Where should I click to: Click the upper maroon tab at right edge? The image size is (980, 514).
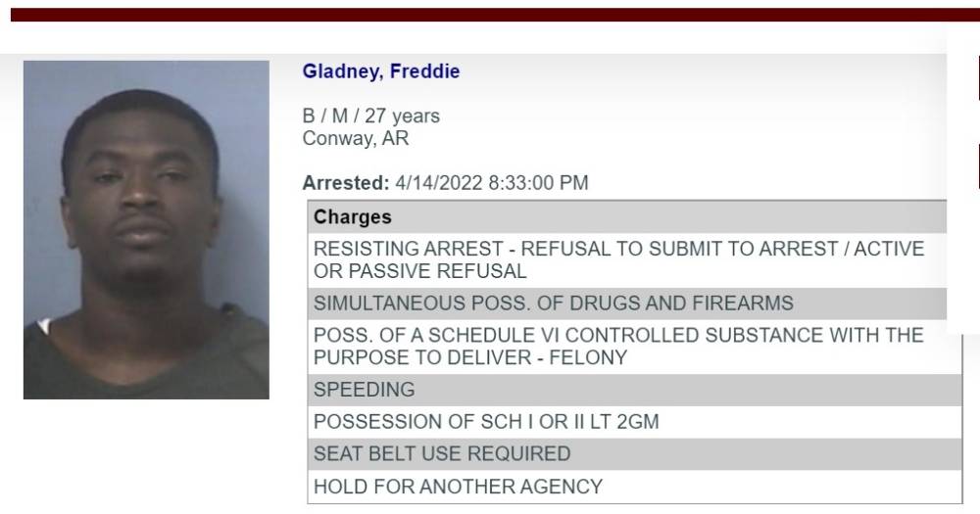click(x=978, y=78)
